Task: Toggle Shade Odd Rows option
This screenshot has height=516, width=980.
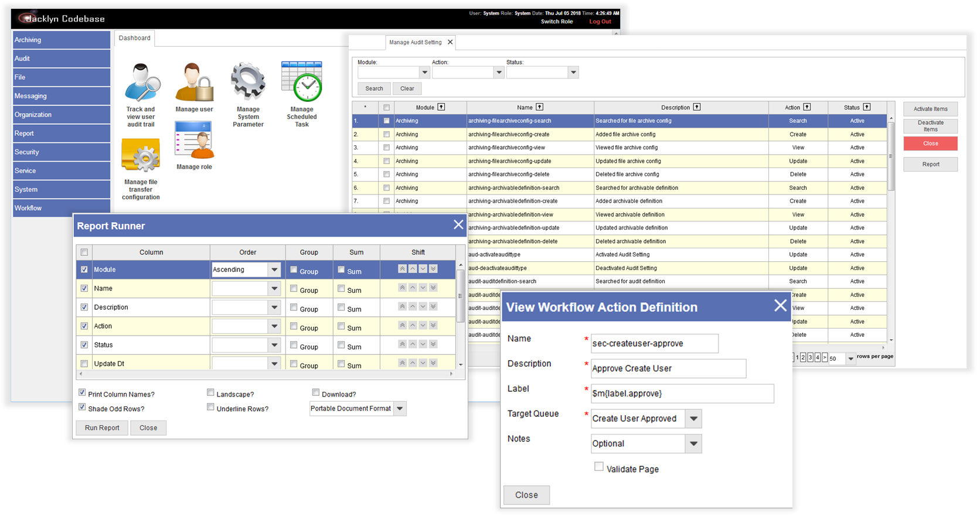Action: click(82, 407)
